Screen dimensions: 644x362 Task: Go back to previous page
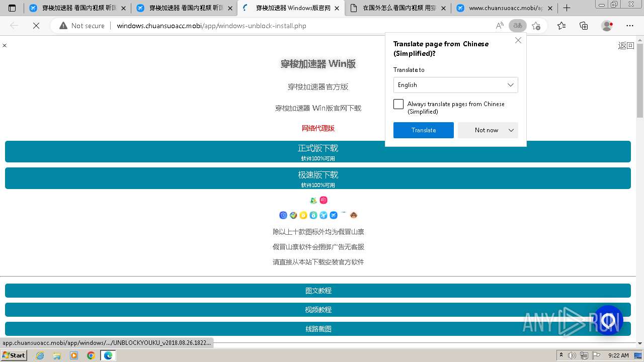[x=14, y=26]
